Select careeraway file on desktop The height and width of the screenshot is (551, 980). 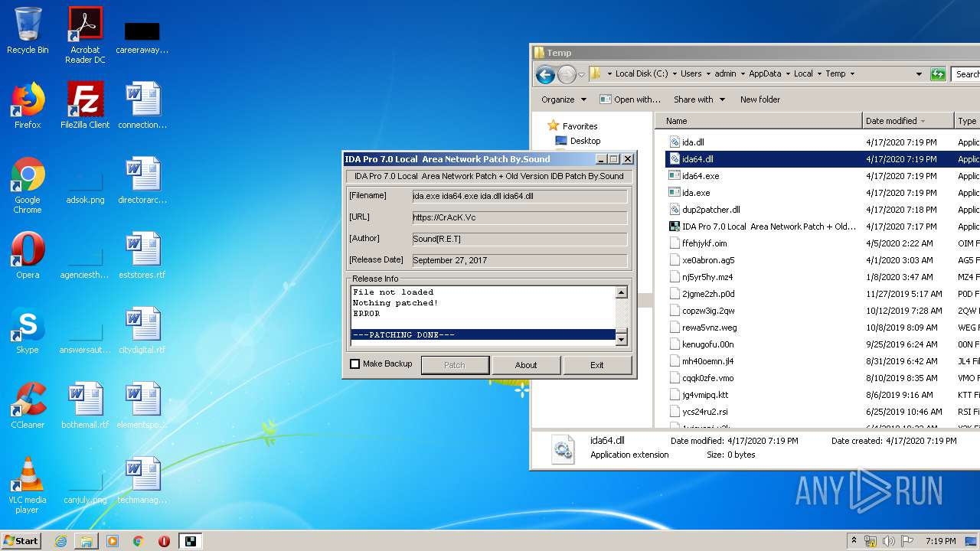142,37
